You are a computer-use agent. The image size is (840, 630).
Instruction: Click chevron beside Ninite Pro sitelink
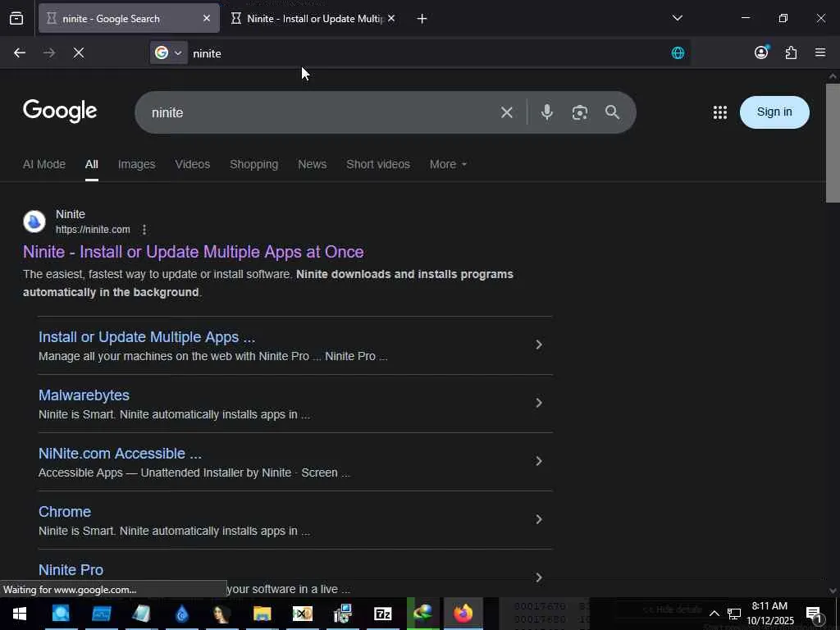539,577
